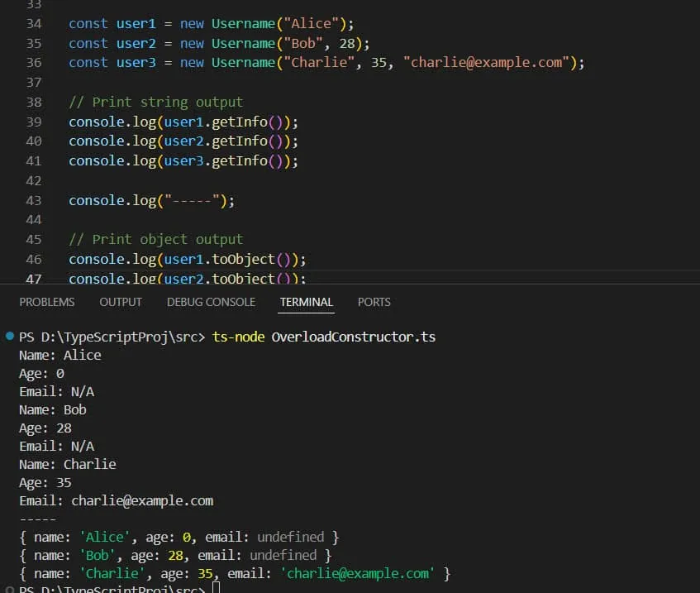Image resolution: width=700 pixels, height=593 pixels.
Task: Click line number 36 in the gutter
Action: [x=34, y=63]
